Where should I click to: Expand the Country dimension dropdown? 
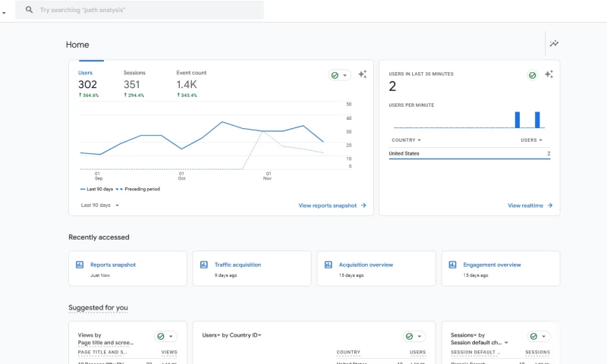click(406, 140)
